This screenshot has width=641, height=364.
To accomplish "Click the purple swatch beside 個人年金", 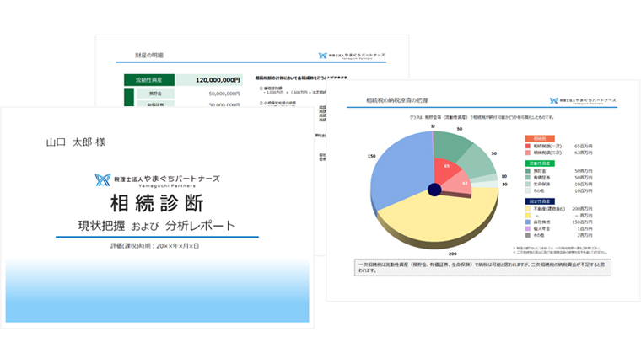I will pyautogui.click(x=528, y=229).
